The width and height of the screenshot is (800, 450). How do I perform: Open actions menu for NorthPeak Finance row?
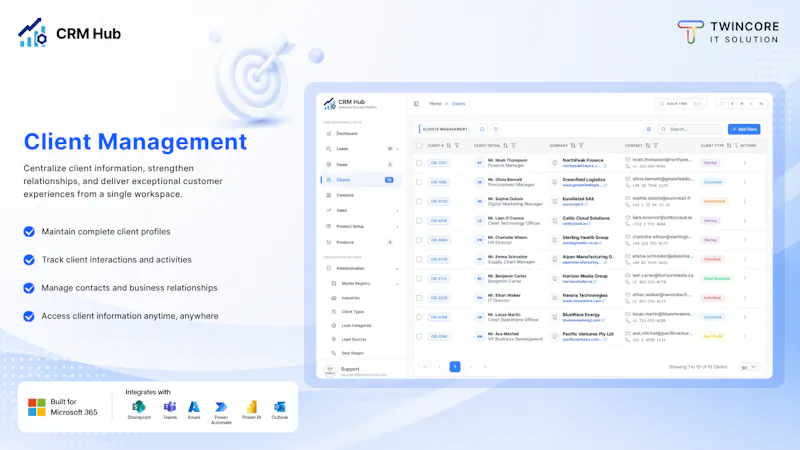pyautogui.click(x=744, y=163)
